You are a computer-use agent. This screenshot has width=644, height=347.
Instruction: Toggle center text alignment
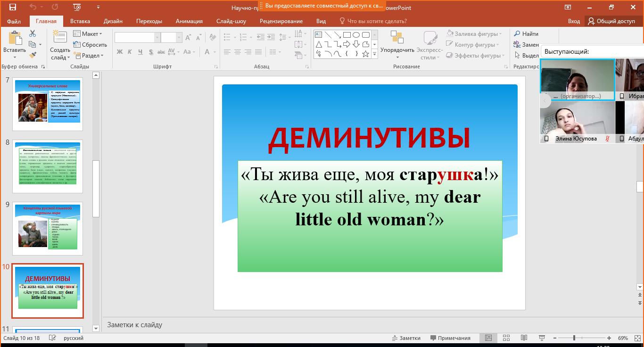coord(238,52)
